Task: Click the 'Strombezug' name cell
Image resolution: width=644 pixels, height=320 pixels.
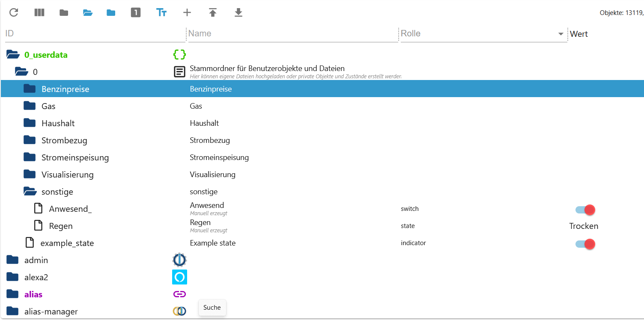Action: coord(210,140)
